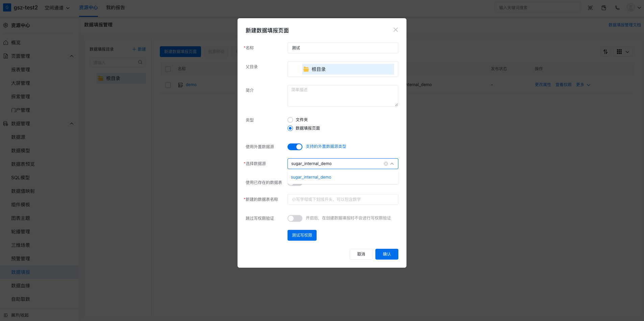Screen dimensions: 644x321
Task: Open the 空间通道 dropdown in top bar
Action: coord(57,8)
